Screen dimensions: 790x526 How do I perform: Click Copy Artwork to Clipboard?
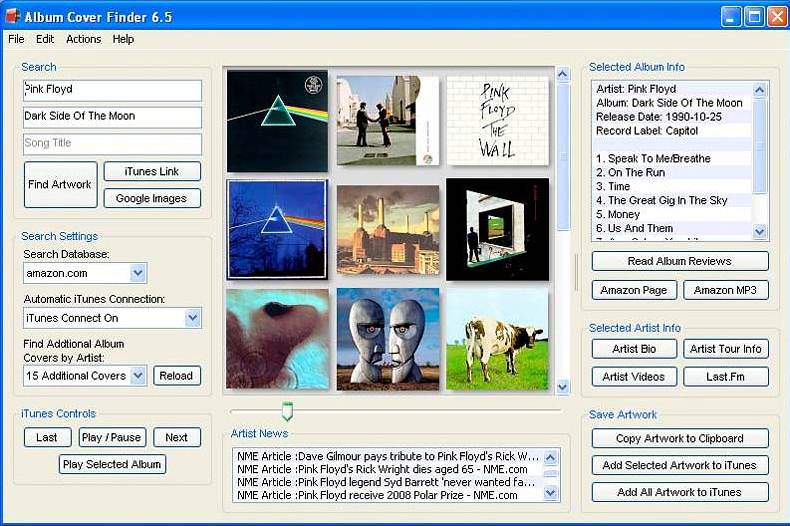point(680,438)
